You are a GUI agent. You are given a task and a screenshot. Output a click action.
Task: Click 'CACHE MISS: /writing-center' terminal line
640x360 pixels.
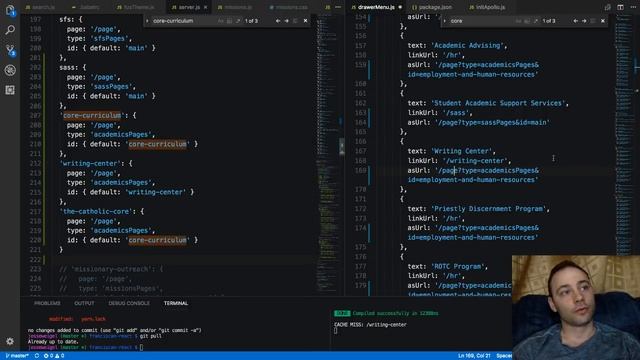(370, 325)
